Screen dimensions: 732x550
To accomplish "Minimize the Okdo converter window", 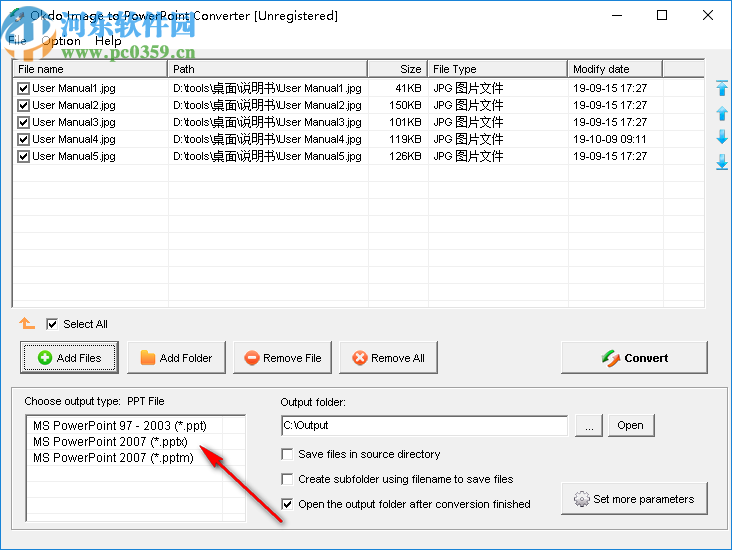I will point(617,15).
